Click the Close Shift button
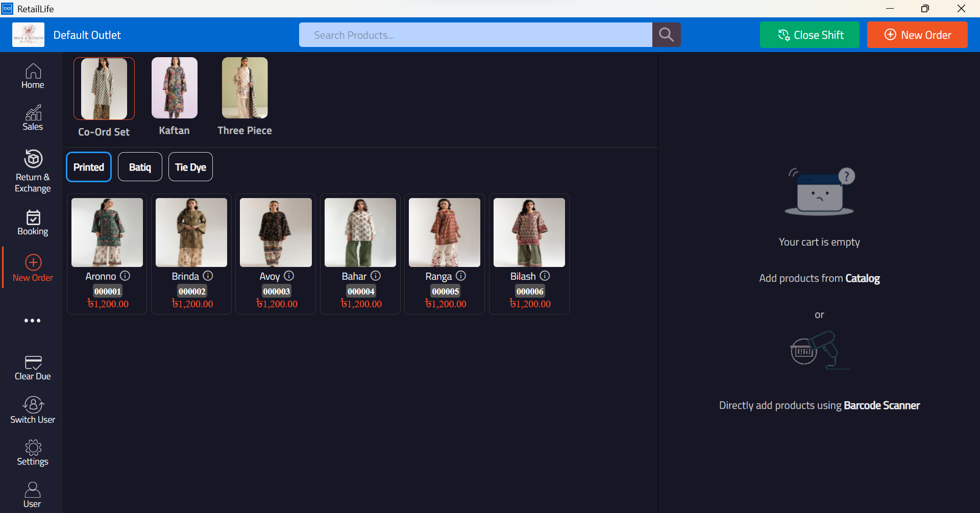 coord(810,35)
